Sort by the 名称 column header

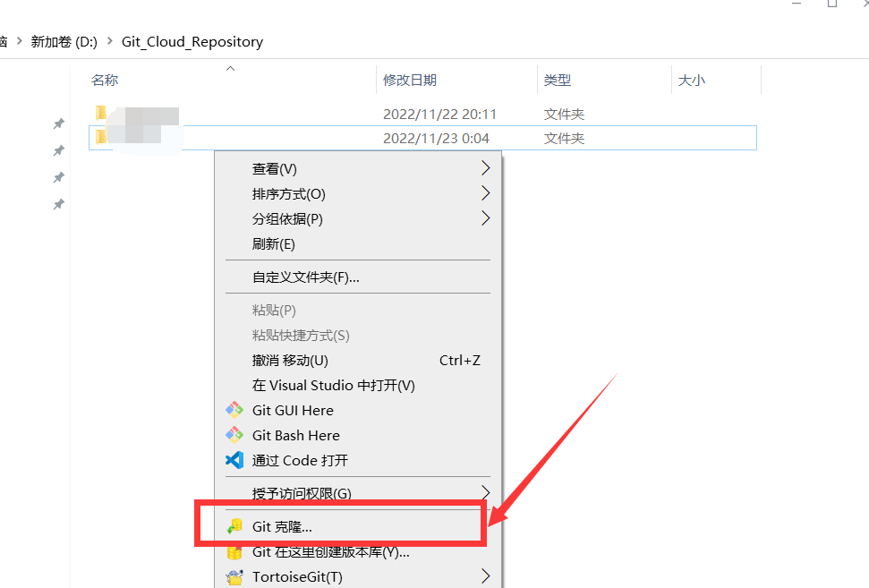105,80
